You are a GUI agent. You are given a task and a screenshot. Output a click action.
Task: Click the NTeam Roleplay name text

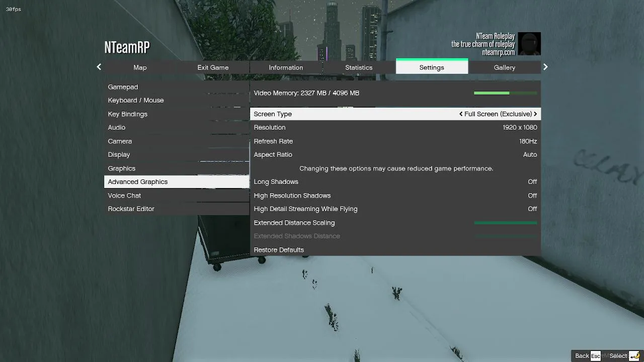[x=496, y=36]
